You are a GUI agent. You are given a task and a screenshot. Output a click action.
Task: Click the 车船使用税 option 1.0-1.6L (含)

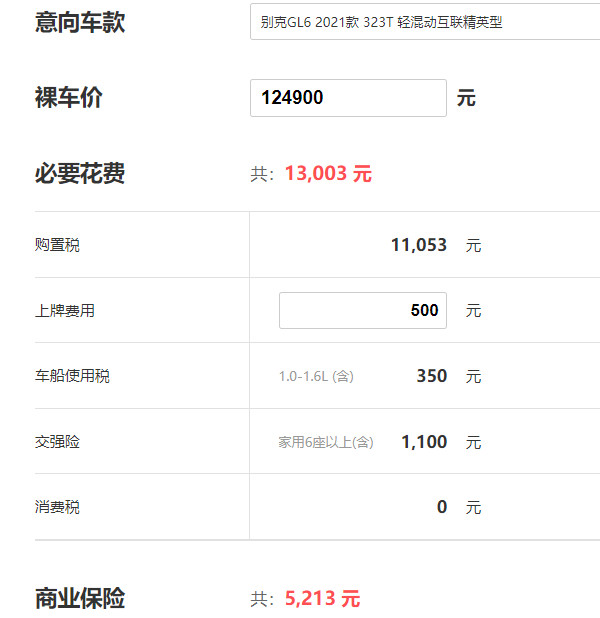[x=316, y=376]
